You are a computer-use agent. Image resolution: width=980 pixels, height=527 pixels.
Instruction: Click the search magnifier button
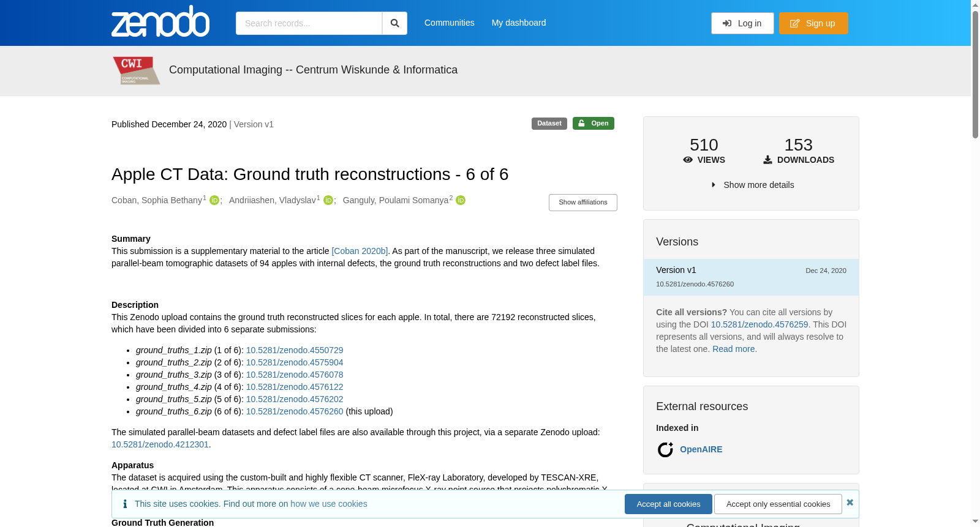click(394, 23)
